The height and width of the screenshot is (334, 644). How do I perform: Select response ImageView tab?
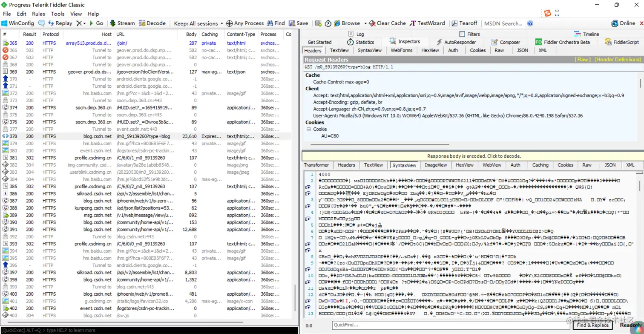(436, 165)
